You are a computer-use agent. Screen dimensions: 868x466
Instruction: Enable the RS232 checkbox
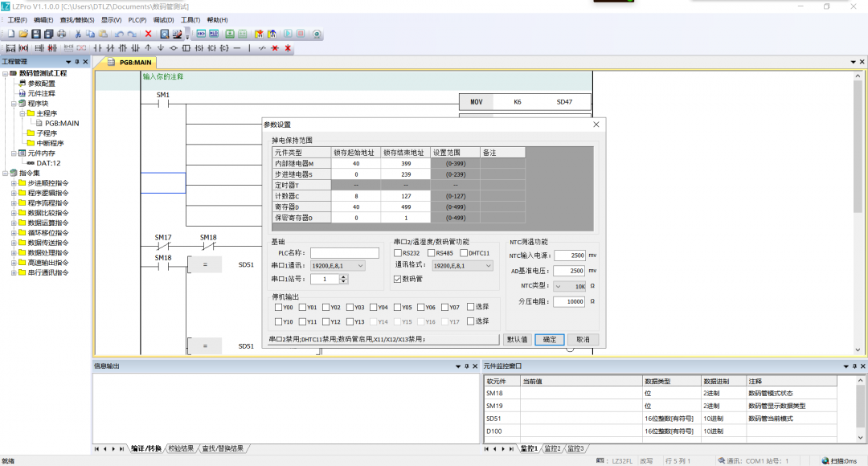click(398, 252)
